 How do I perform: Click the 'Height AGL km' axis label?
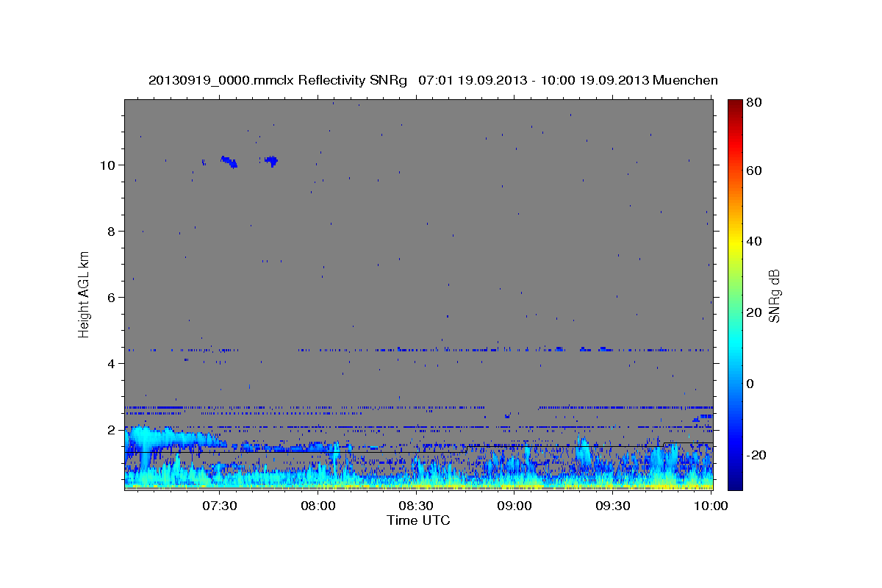[x=85, y=293]
